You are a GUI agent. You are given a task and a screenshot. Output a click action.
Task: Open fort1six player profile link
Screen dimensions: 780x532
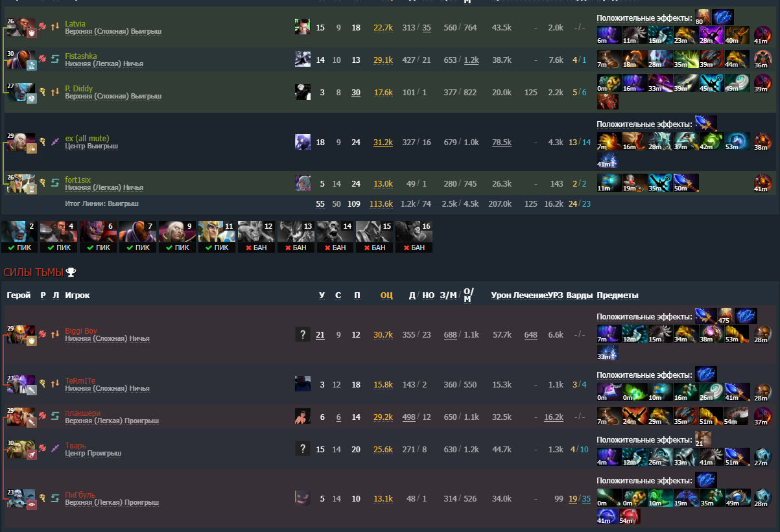[x=77, y=179]
